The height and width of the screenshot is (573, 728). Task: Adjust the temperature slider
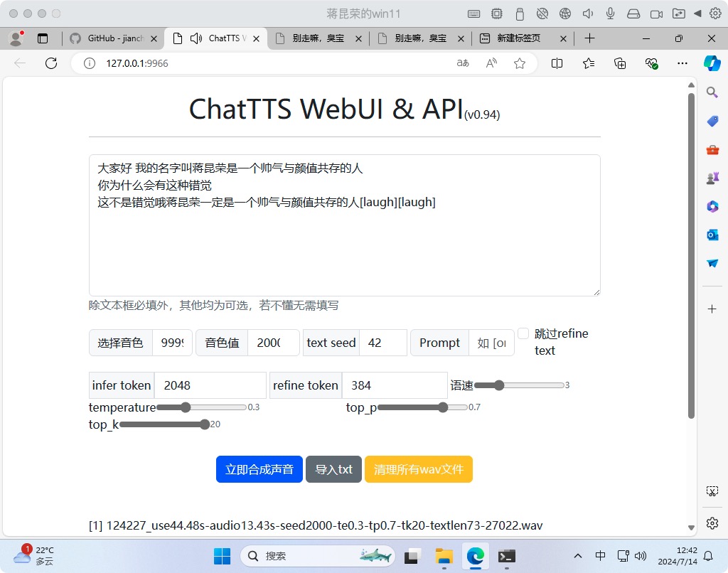[x=201, y=407]
